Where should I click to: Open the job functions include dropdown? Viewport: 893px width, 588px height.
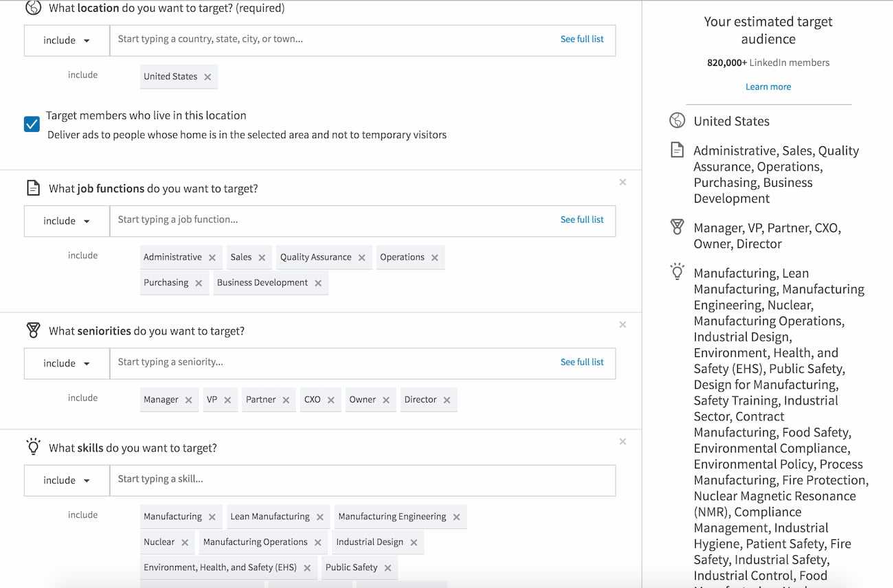coord(67,221)
